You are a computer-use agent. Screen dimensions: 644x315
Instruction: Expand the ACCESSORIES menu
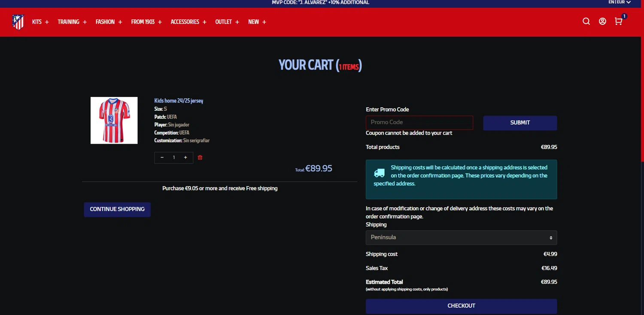point(188,22)
